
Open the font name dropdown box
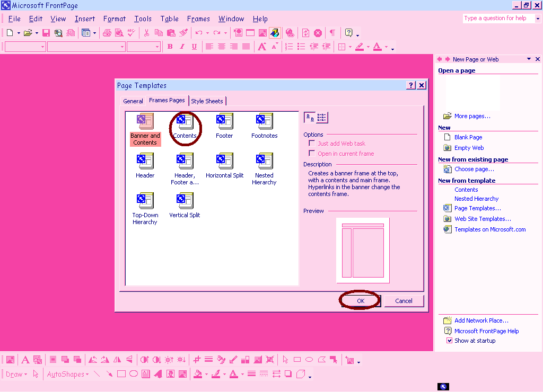coord(86,47)
